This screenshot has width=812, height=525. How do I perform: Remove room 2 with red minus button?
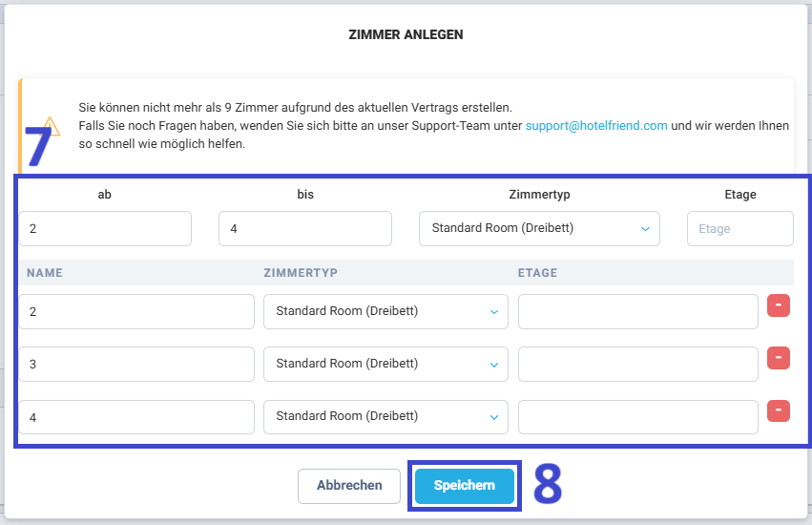[x=778, y=305]
